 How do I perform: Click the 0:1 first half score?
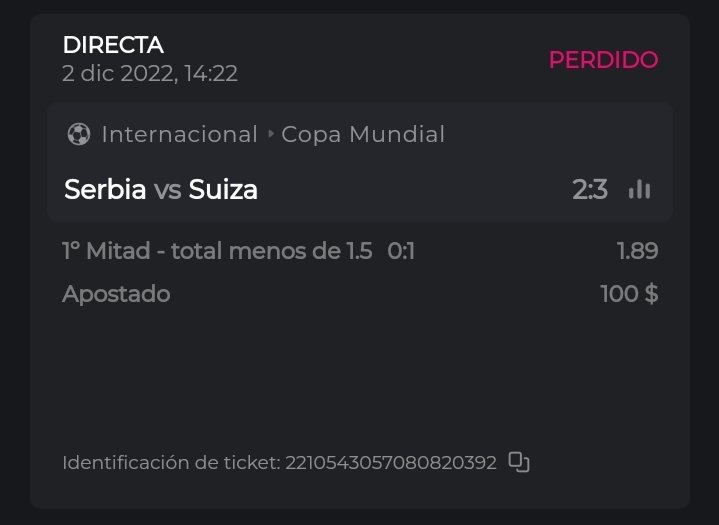click(x=401, y=251)
